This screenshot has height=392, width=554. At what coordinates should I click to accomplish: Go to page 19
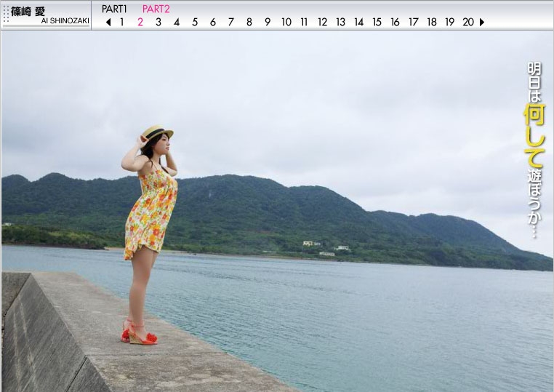(450, 23)
